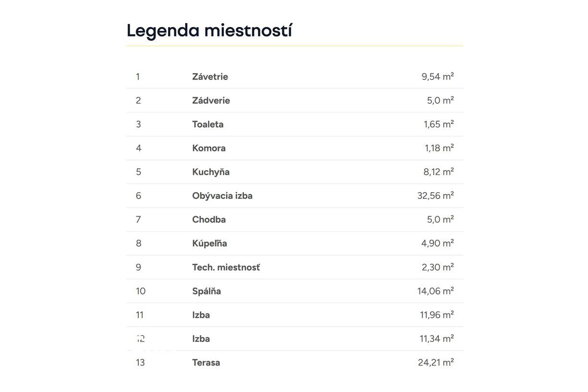Click the Chodba room label
588x392 pixels.
click(x=209, y=220)
